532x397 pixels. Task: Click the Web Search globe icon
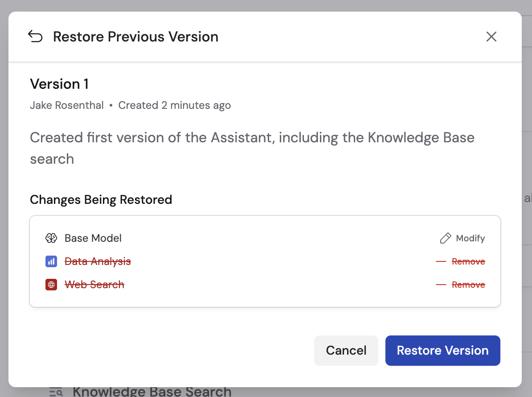click(51, 285)
